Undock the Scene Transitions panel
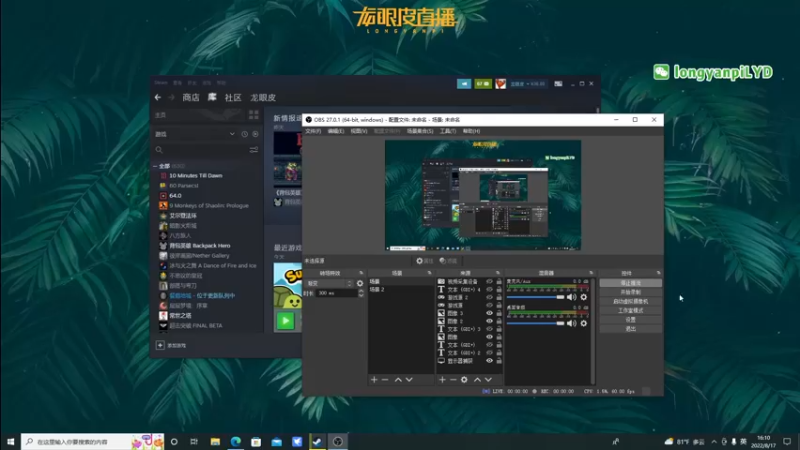Viewport: 800px width, 450px height. click(361, 273)
